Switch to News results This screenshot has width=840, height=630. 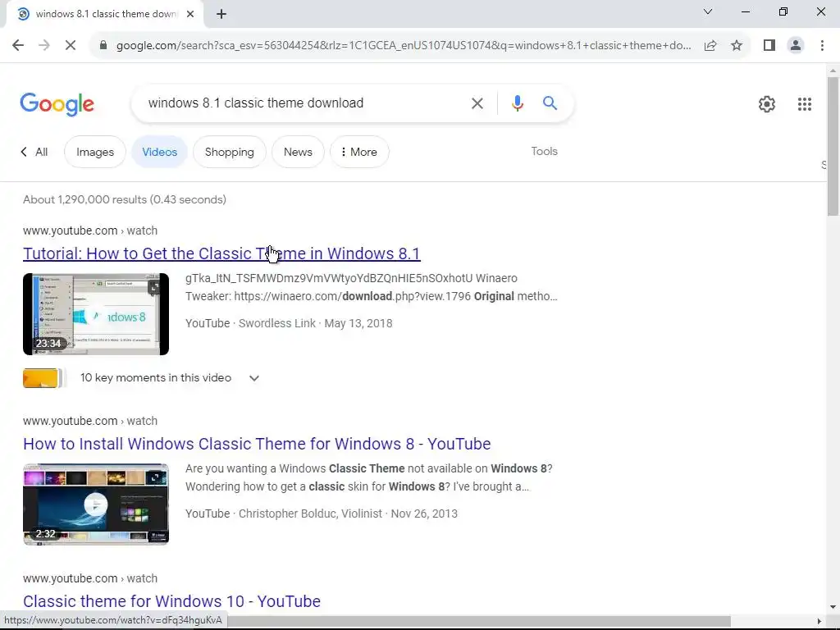click(x=298, y=152)
